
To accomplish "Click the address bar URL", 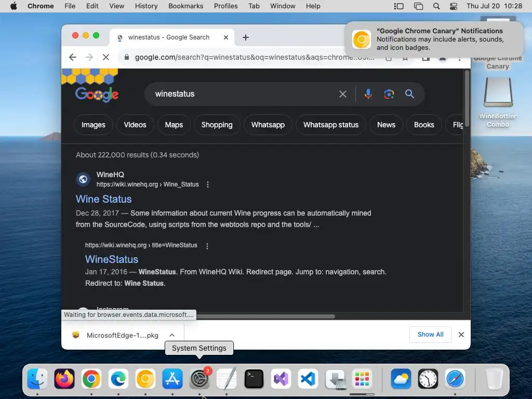I will coord(255,57).
